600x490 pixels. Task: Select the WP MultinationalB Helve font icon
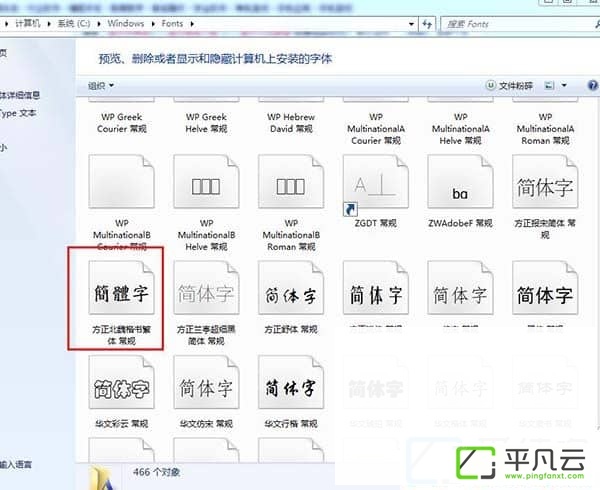tap(207, 181)
